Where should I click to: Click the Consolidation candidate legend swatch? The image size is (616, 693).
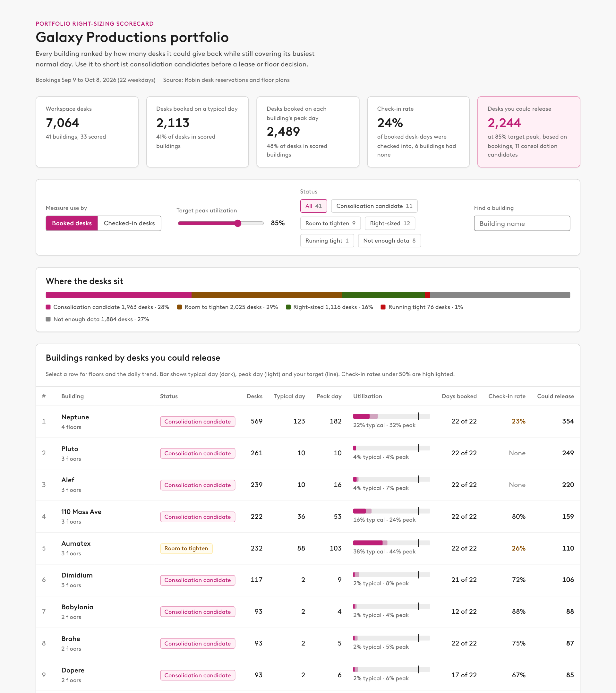click(48, 307)
